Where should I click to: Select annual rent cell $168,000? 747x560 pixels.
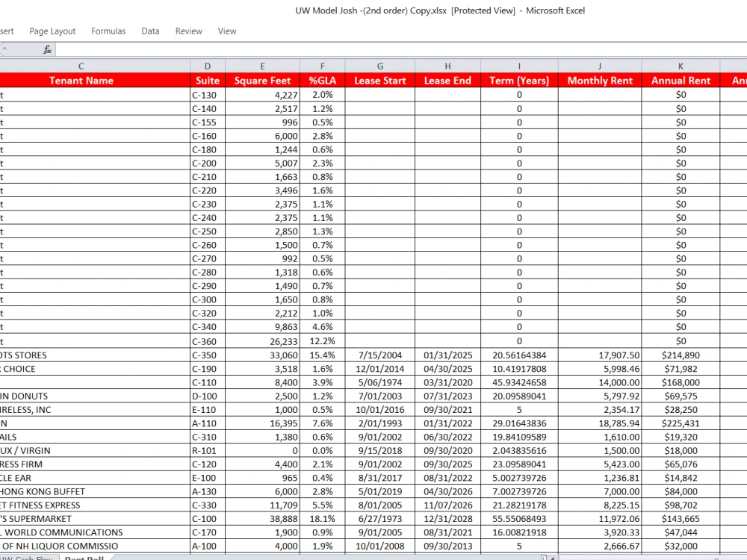coord(681,382)
